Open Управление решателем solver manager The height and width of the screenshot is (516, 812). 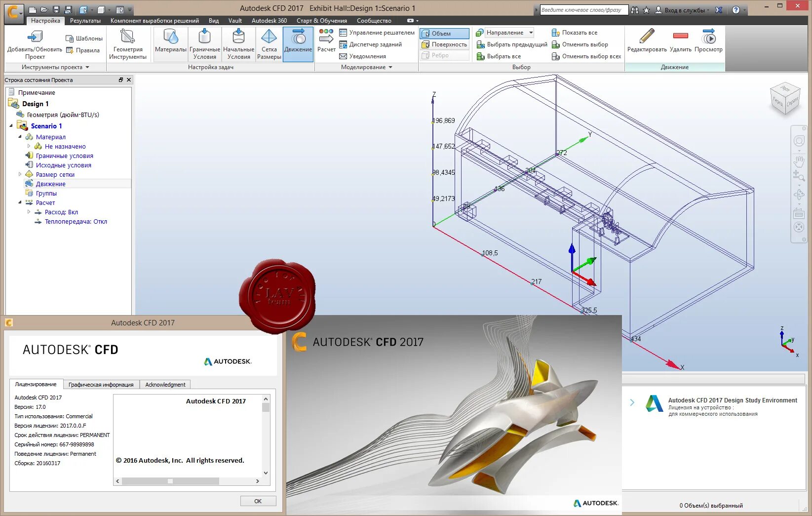point(377,33)
